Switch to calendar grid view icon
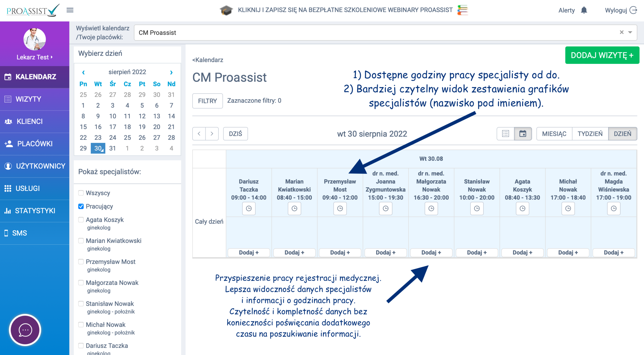 (523, 134)
